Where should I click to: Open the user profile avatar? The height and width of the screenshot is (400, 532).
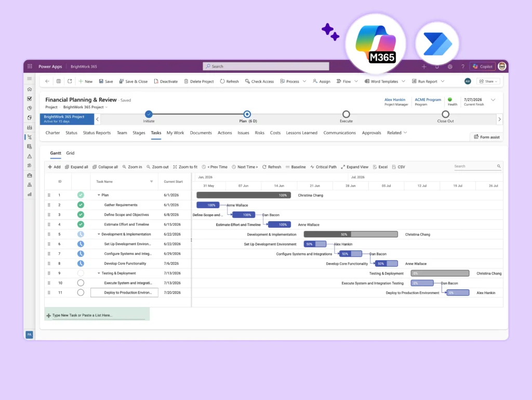pos(502,67)
